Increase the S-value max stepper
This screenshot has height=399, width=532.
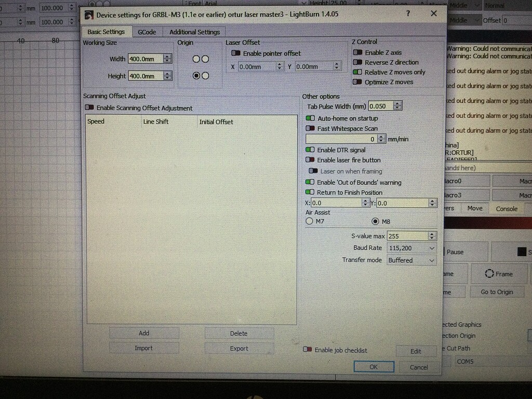[x=432, y=234]
